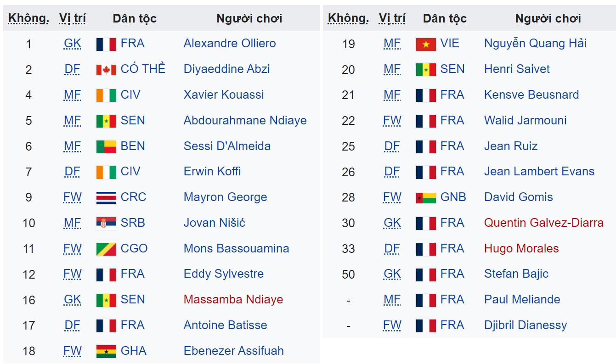
Task: Click the FW position link for Mayron George
Action: click(72, 197)
